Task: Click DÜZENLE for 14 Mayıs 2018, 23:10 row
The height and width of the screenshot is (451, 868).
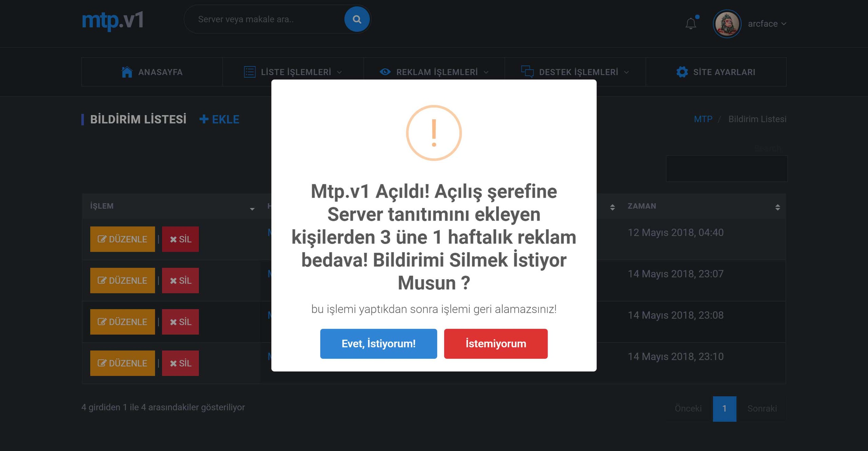Action: coord(122,363)
